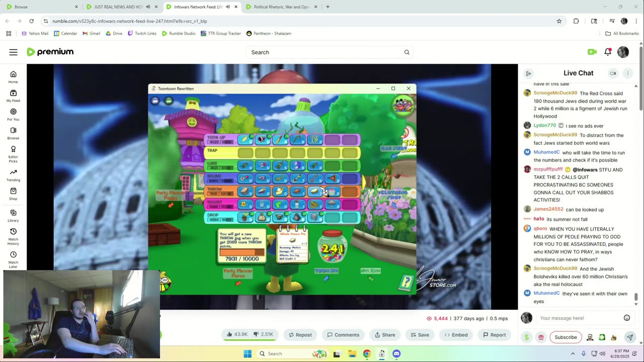644x362 pixels.
Task: Open a new browser tab
Action: (328, 7)
